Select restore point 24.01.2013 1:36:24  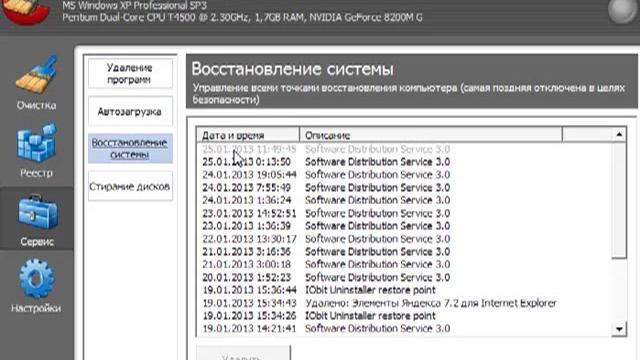404,200
